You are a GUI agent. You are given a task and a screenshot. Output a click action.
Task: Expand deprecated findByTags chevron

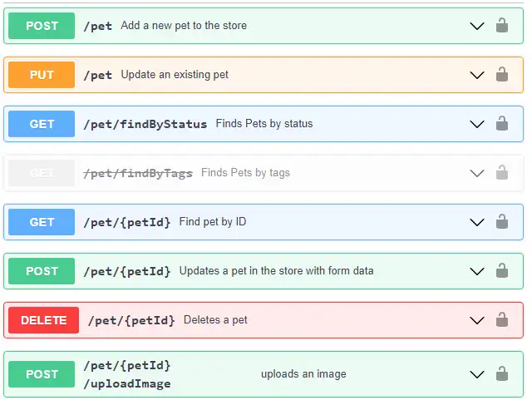(x=477, y=173)
